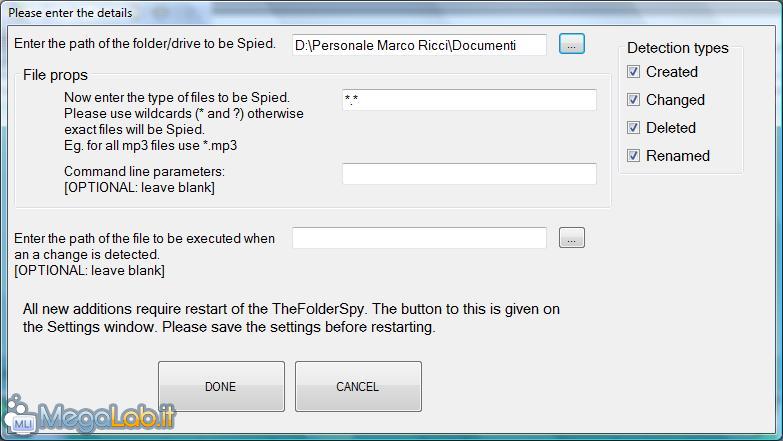
Task: Open the browse button for executable file path
Action: [572, 238]
